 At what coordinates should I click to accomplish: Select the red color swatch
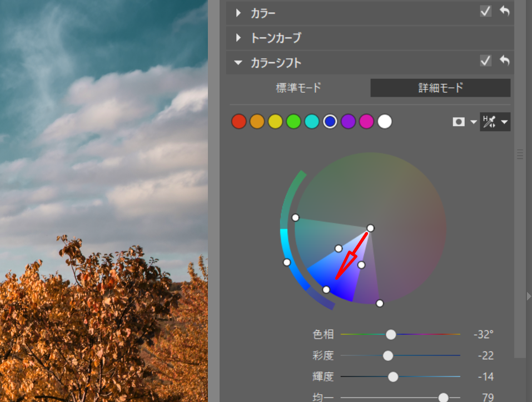[x=239, y=122]
